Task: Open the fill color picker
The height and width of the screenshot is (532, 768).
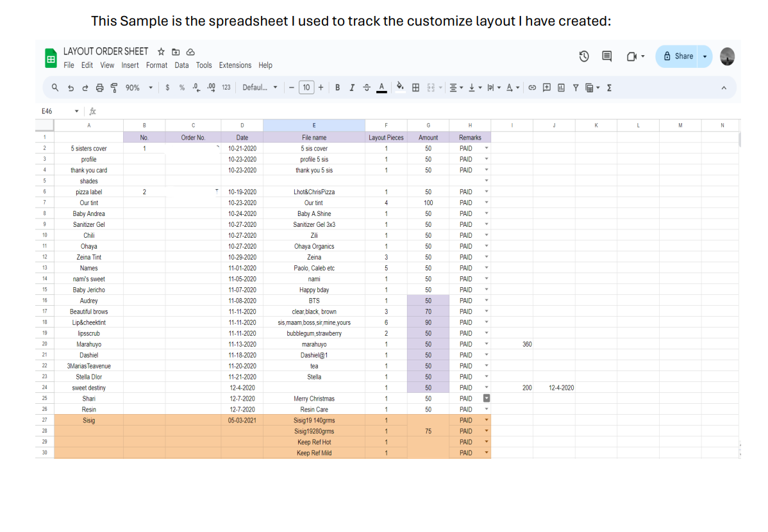Action: (400, 88)
